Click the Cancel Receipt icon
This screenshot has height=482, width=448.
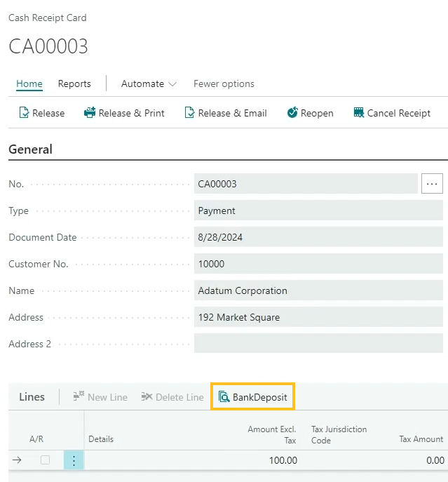click(359, 113)
